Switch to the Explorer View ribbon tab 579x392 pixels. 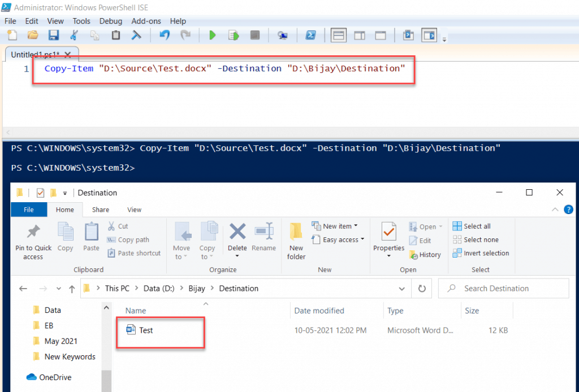click(x=134, y=210)
